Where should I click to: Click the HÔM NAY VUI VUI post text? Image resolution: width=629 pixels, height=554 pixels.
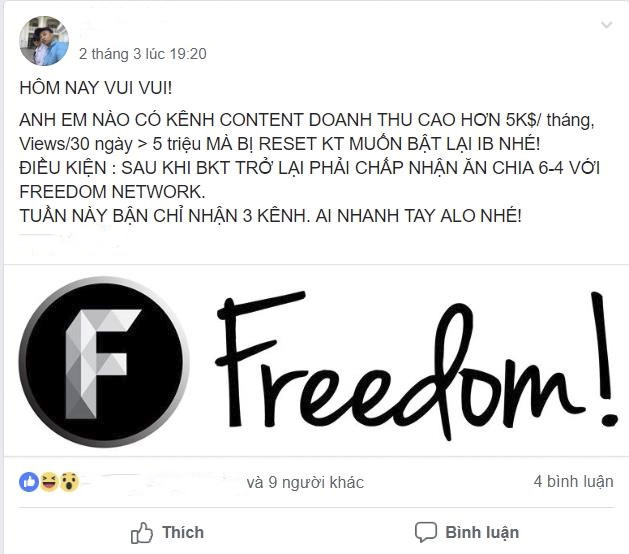click(x=96, y=88)
